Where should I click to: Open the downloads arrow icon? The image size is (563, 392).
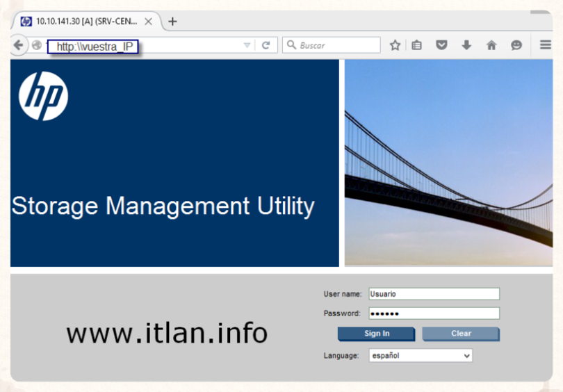click(466, 45)
